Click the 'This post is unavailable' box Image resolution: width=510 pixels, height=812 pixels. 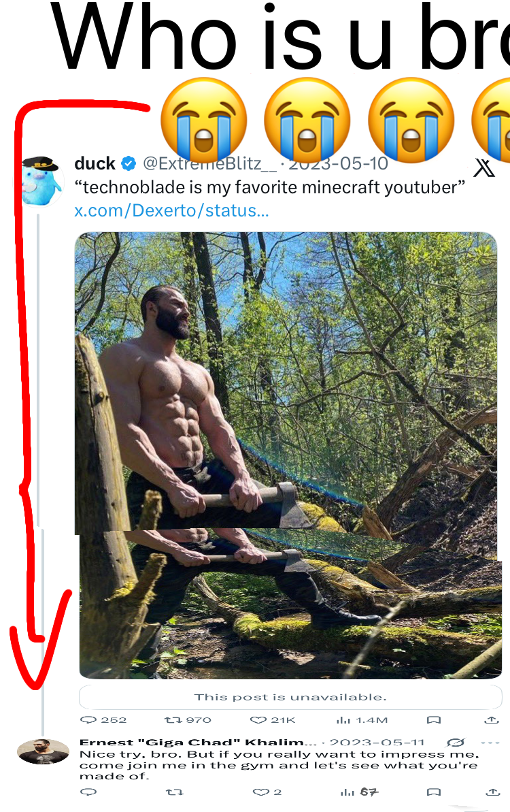[290, 697]
